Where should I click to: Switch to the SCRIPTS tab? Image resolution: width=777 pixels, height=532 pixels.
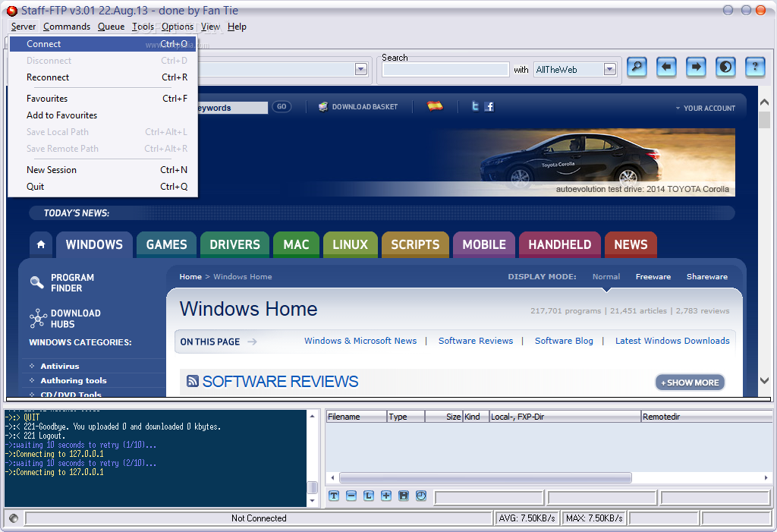[415, 244]
